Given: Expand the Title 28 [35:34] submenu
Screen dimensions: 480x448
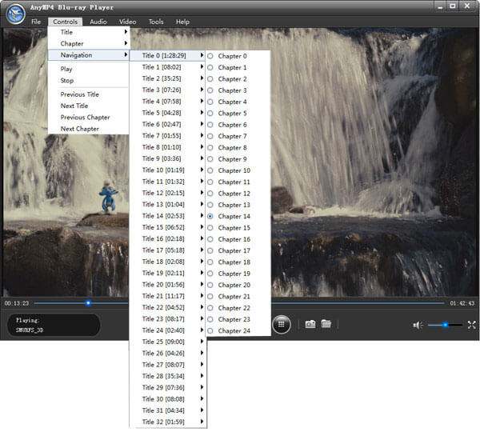Looking at the screenshot, I should pyautogui.click(x=168, y=376).
